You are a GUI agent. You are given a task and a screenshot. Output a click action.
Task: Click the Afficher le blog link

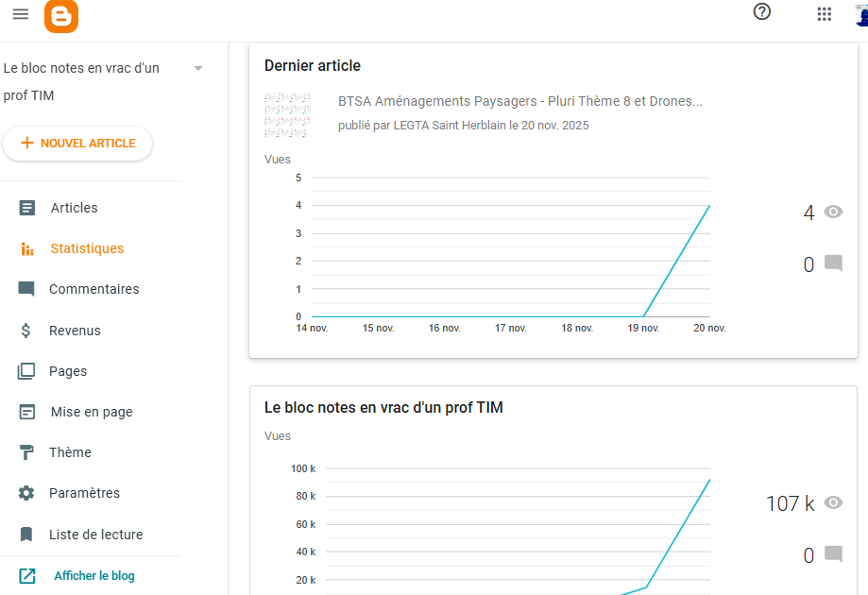coord(94,575)
